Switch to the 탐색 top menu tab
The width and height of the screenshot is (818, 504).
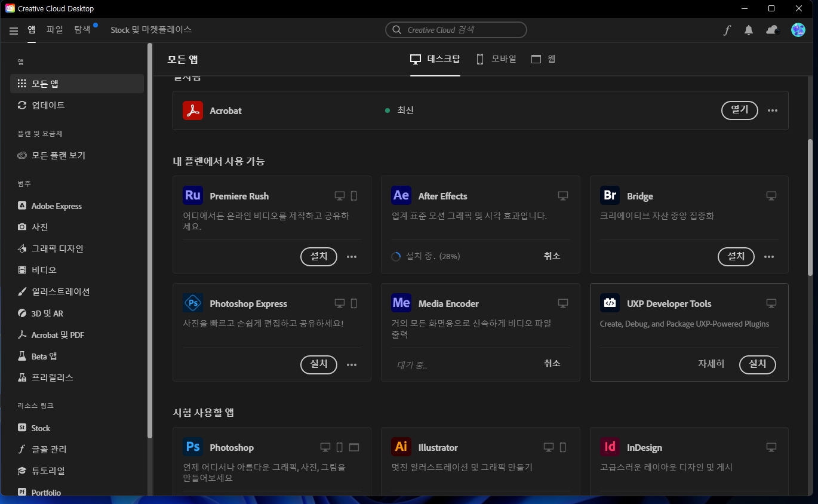[82, 29]
